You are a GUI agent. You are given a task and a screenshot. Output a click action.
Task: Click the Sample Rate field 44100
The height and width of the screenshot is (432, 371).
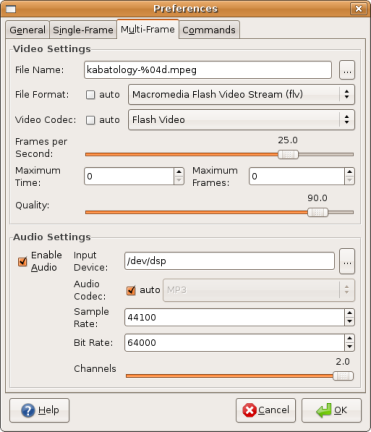[x=234, y=317]
